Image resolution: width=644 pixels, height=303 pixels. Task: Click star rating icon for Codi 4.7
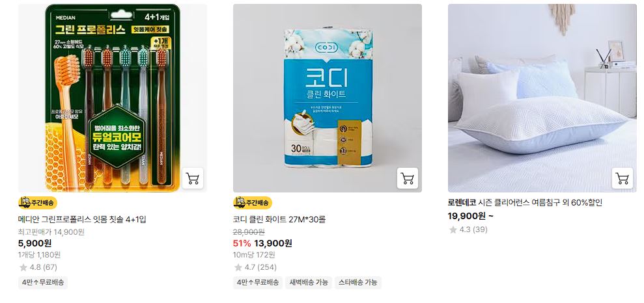tap(238, 267)
